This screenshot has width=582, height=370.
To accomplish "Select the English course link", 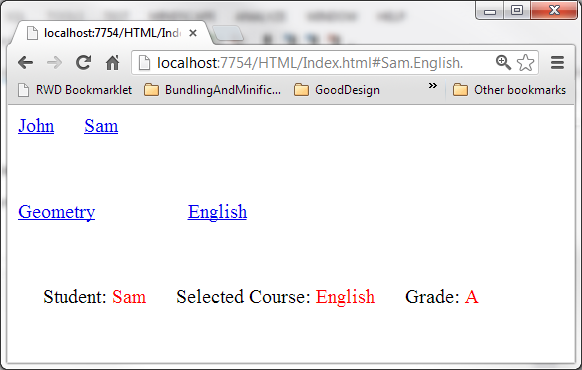I will point(217,212).
